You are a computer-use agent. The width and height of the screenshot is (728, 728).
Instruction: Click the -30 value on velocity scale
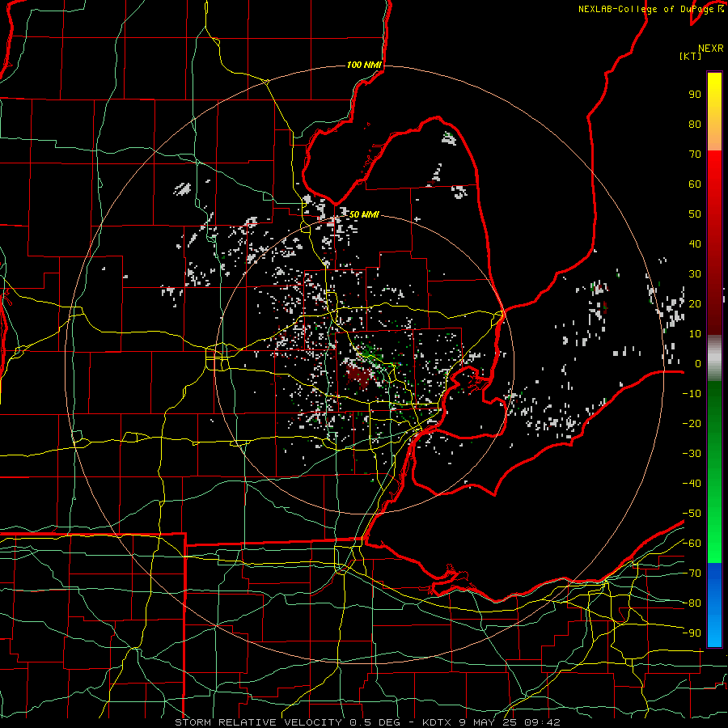(692, 454)
